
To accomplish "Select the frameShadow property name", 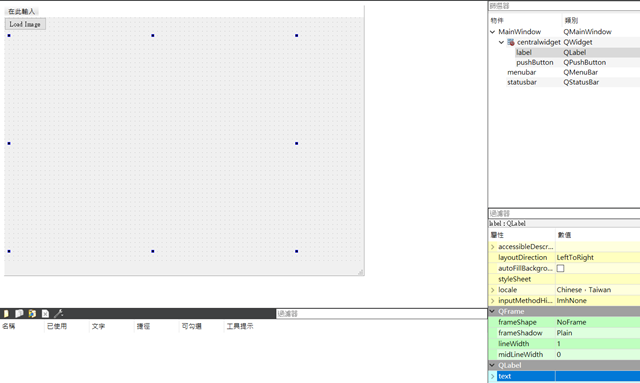I will tap(520, 333).
